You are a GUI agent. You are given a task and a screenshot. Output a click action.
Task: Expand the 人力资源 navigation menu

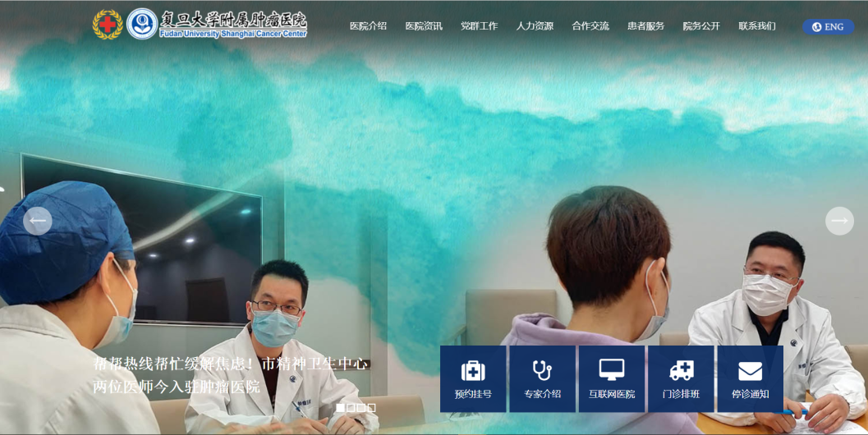pos(535,26)
